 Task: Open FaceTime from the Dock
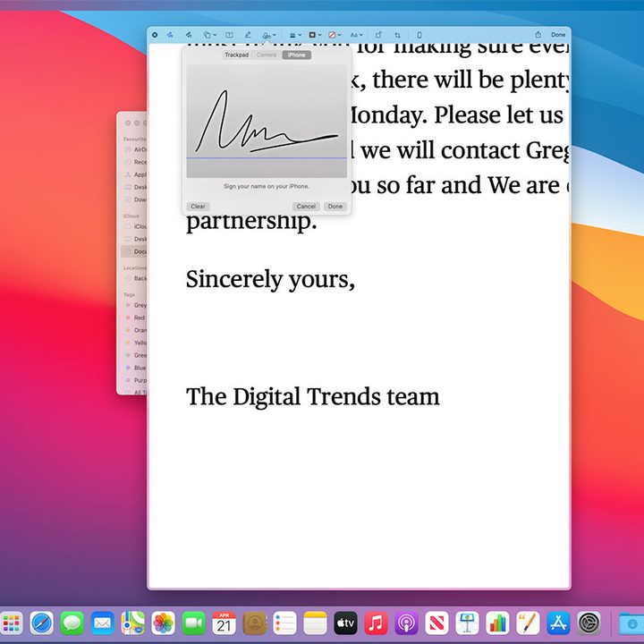coord(193,623)
